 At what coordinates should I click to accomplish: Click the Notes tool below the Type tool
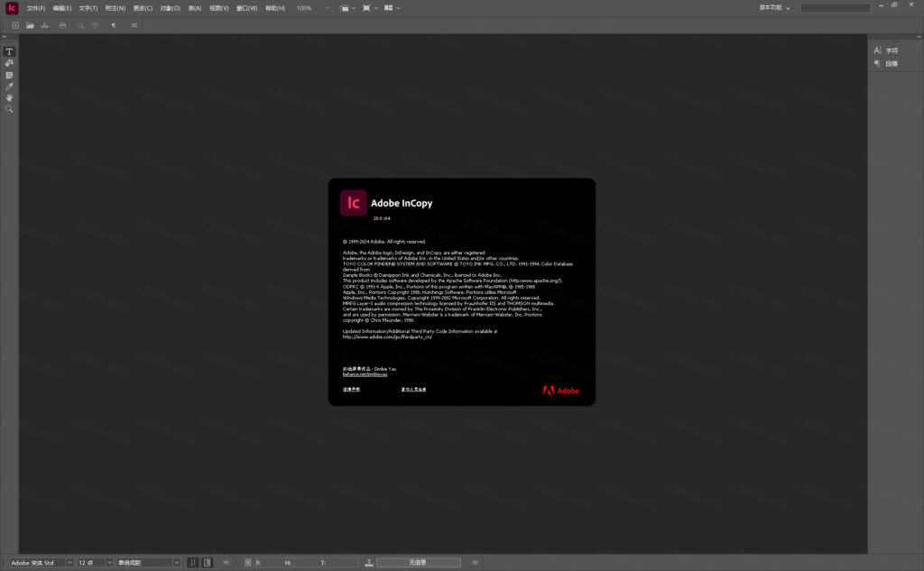point(9,74)
